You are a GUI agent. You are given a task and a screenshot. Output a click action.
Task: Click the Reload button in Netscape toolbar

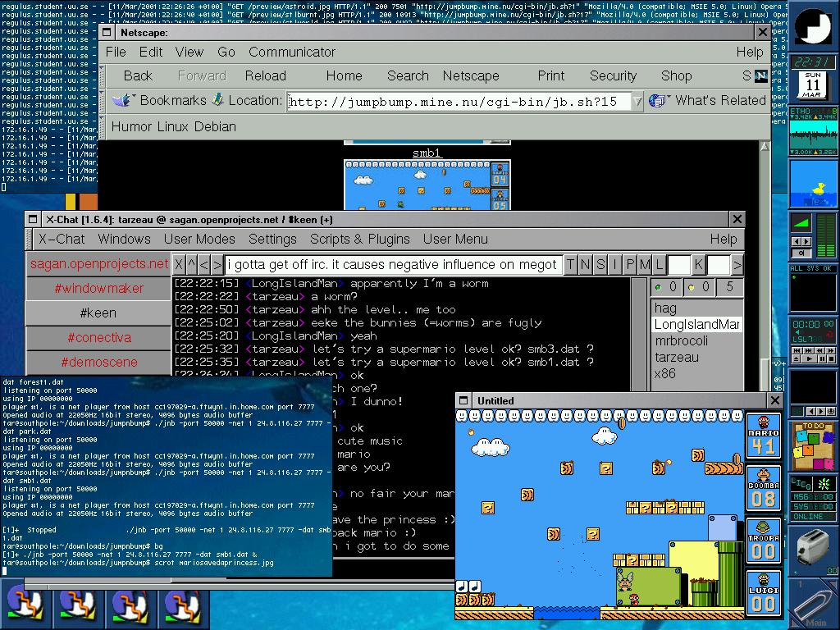(x=265, y=76)
